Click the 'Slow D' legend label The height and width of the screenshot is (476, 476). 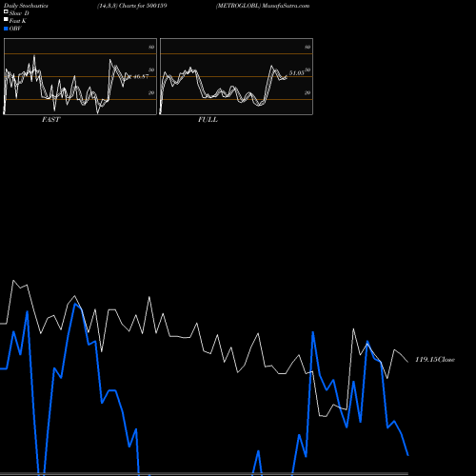pos(19,13)
